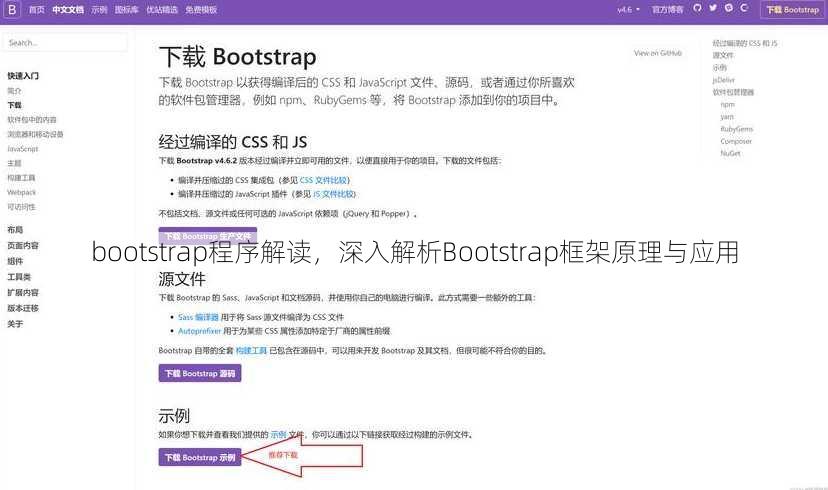Select 下载 in the sidebar
This screenshot has height=490, width=828.
tap(14, 105)
